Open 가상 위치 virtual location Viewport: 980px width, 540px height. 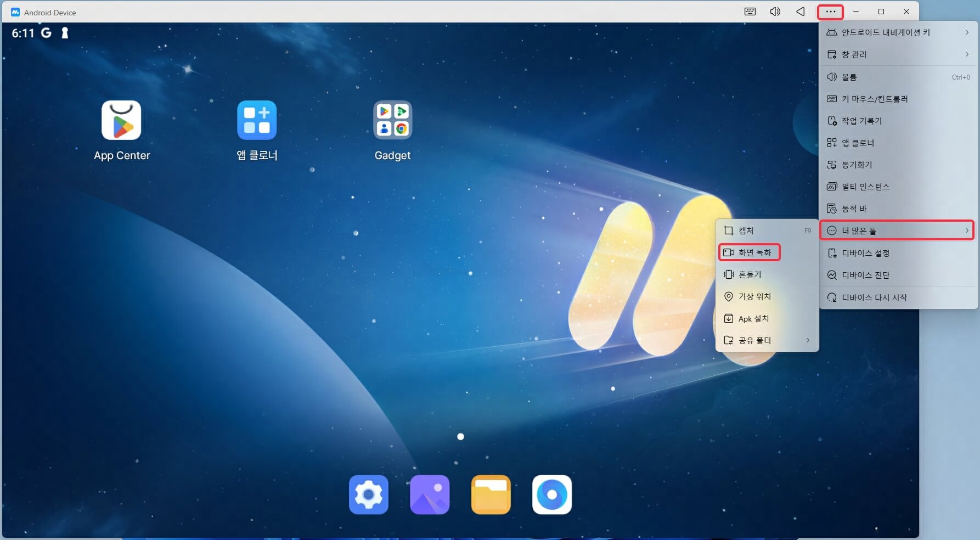[767, 296]
